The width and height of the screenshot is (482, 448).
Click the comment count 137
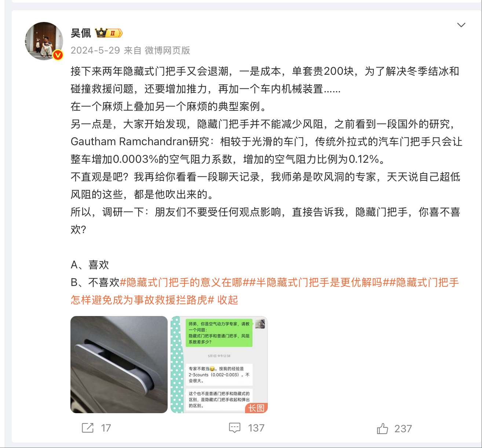256,428
